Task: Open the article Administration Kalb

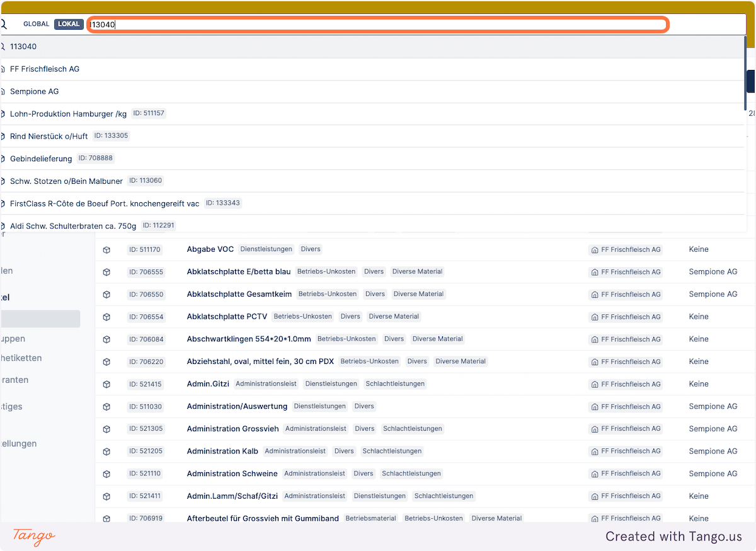Action: pyautogui.click(x=222, y=451)
